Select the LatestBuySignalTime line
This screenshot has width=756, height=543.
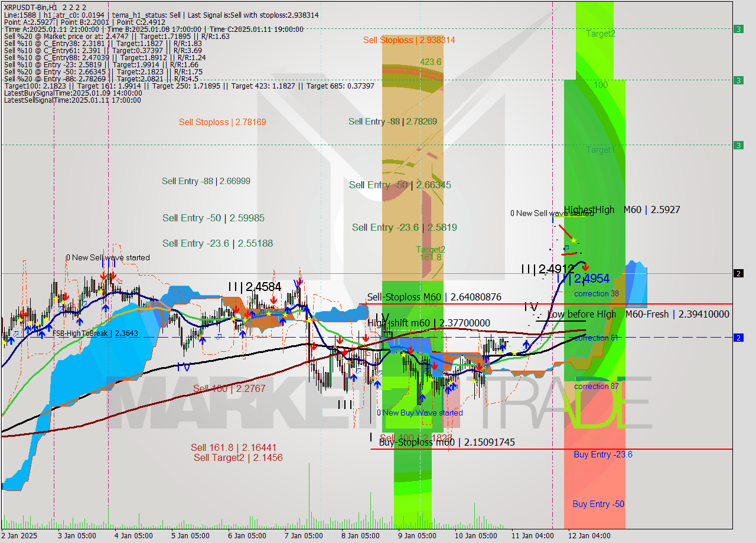(73, 93)
